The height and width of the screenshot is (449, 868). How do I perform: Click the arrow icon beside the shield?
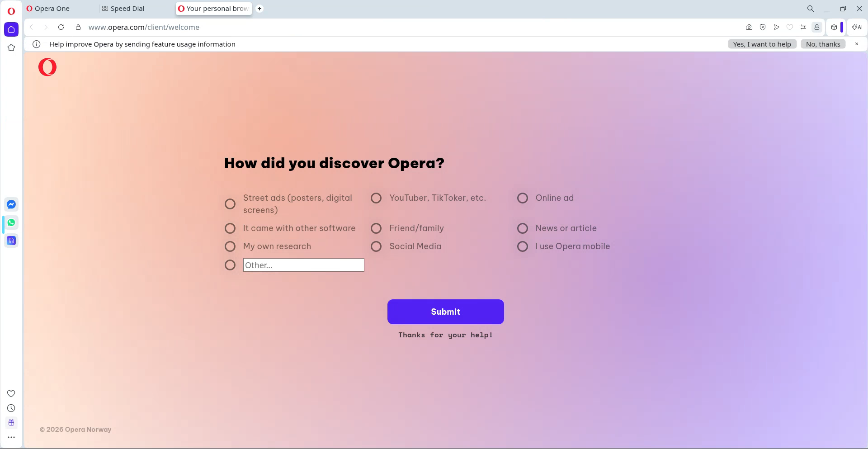click(776, 27)
